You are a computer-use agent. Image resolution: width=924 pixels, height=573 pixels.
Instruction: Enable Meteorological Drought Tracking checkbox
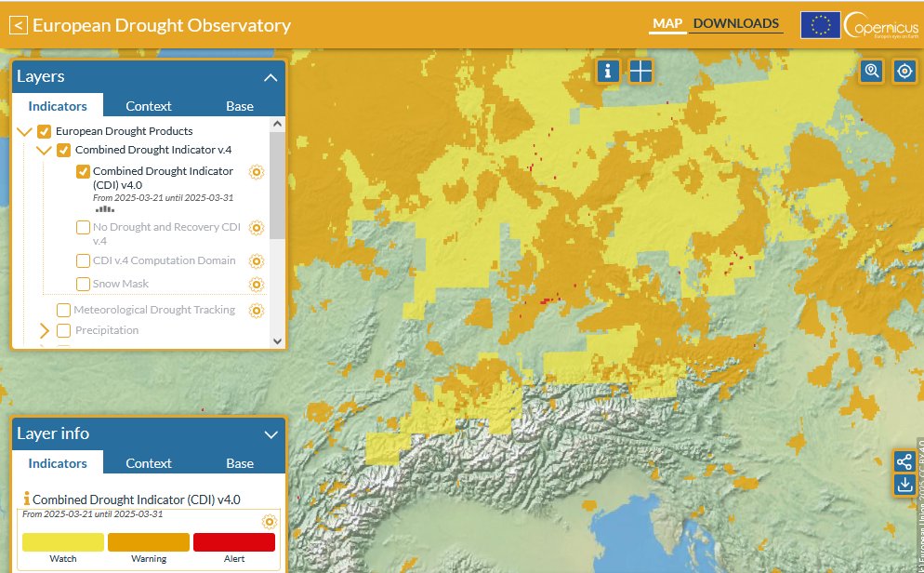tap(63, 310)
